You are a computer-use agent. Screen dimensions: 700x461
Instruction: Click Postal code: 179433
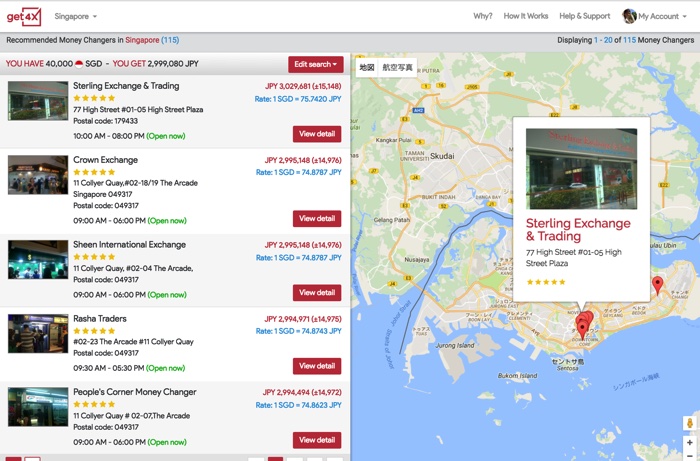click(105, 121)
